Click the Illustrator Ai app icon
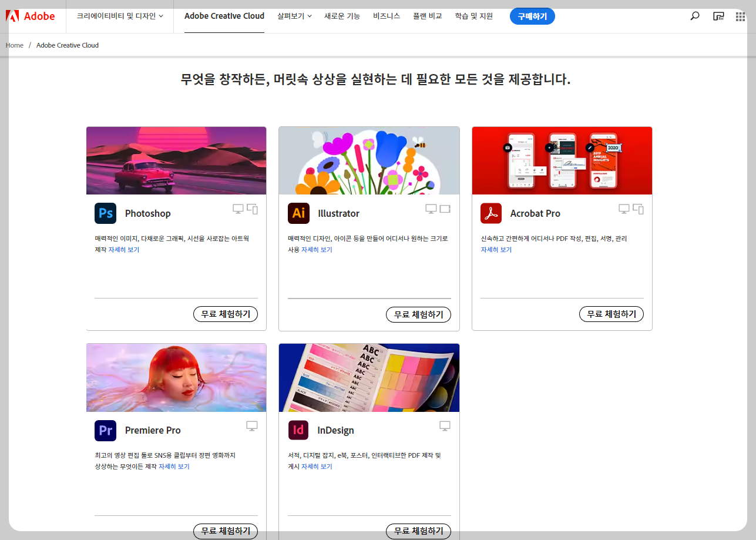Image resolution: width=756 pixels, height=540 pixels. point(298,213)
